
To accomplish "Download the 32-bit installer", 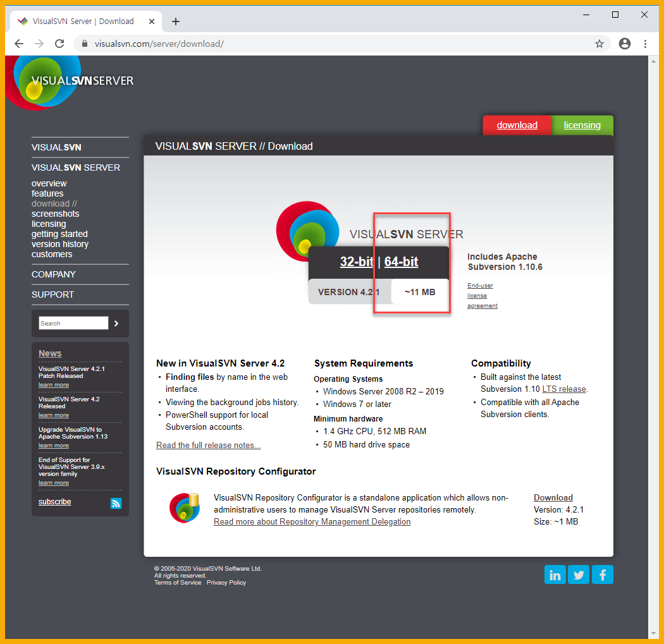I will 357,262.
